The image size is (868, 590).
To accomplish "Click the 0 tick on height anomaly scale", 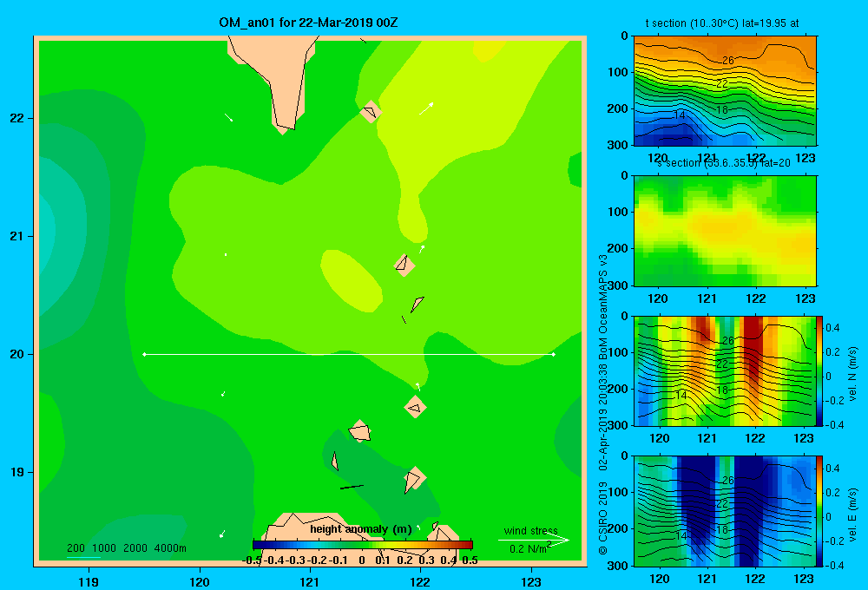I will point(361,560).
